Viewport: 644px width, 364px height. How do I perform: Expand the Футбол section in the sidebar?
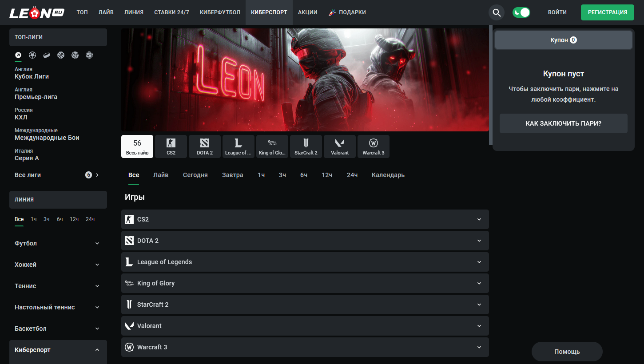[x=58, y=243]
